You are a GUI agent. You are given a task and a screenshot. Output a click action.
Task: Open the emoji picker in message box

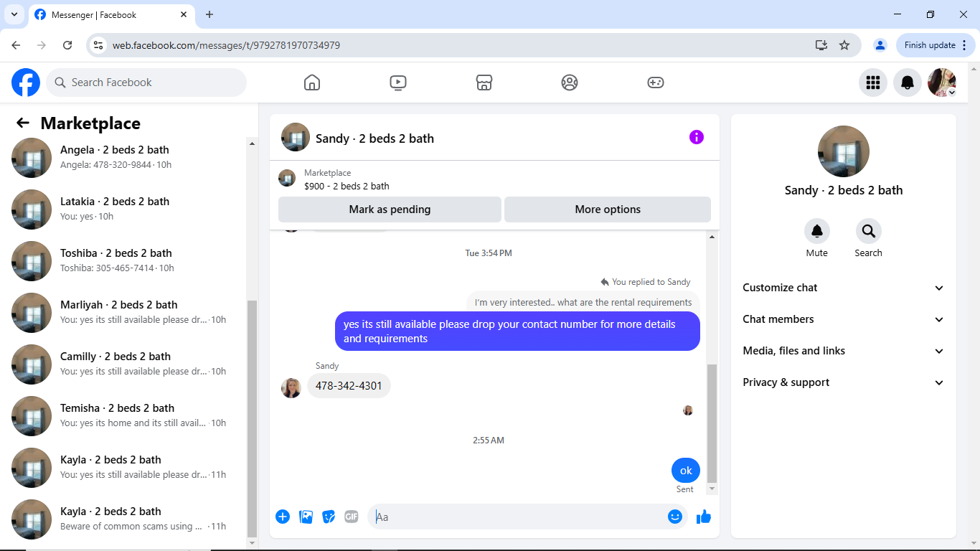[675, 517]
